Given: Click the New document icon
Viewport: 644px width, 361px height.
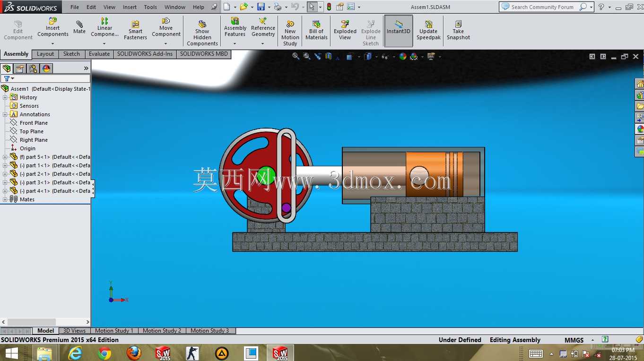Looking at the screenshot, I should [x=227, y=7].
